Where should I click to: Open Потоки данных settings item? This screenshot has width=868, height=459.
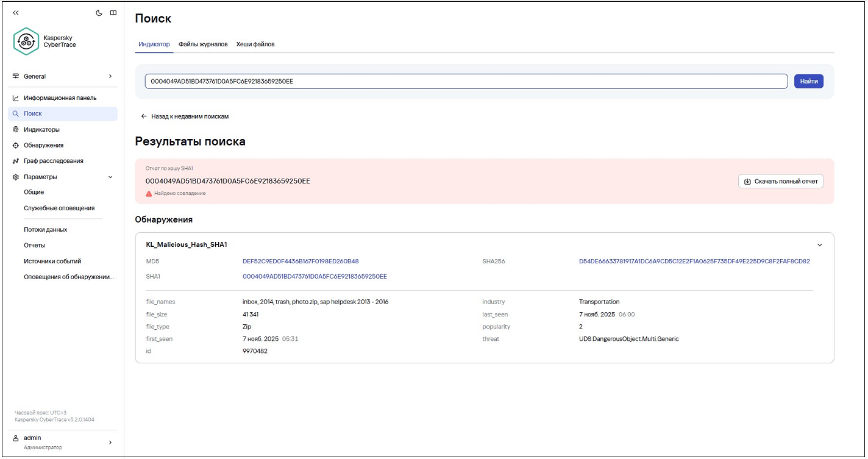46,230
